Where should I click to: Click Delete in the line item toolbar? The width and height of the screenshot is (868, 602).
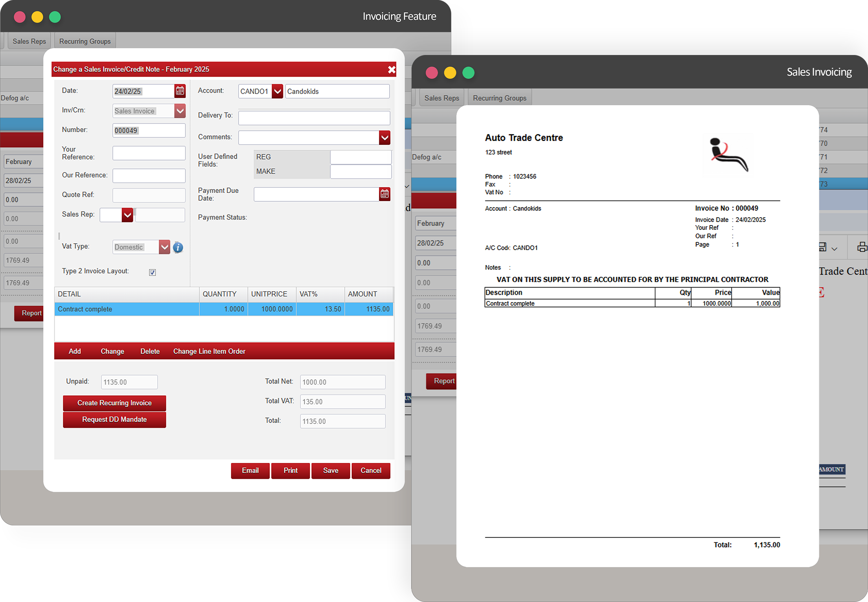point(150,351)
